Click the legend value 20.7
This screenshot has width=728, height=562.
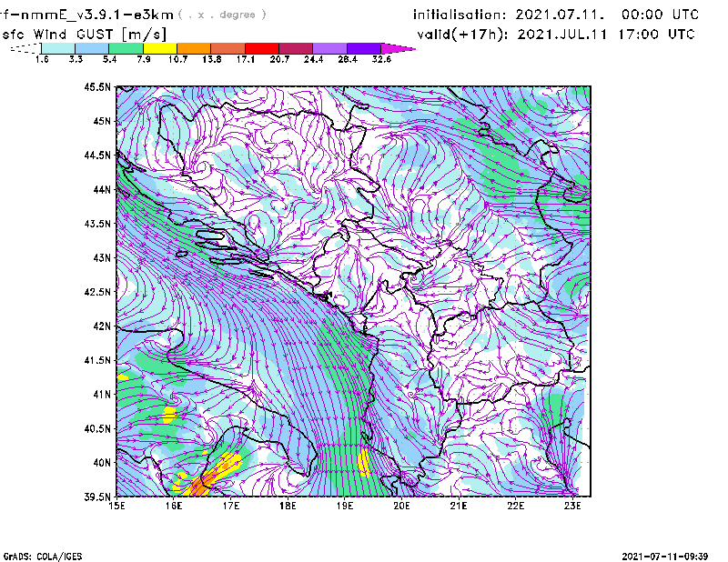(279, 59)
